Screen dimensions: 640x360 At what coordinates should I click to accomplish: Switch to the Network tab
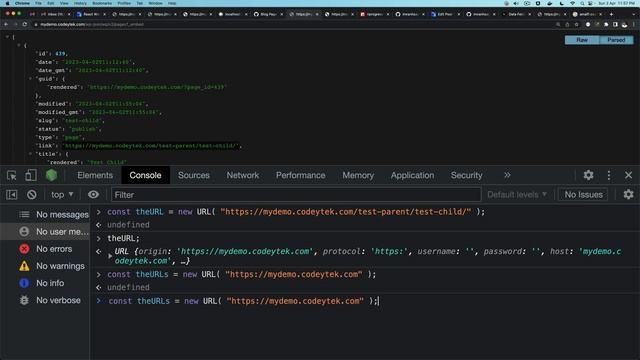pyautogui.click(x=242, y=175)
